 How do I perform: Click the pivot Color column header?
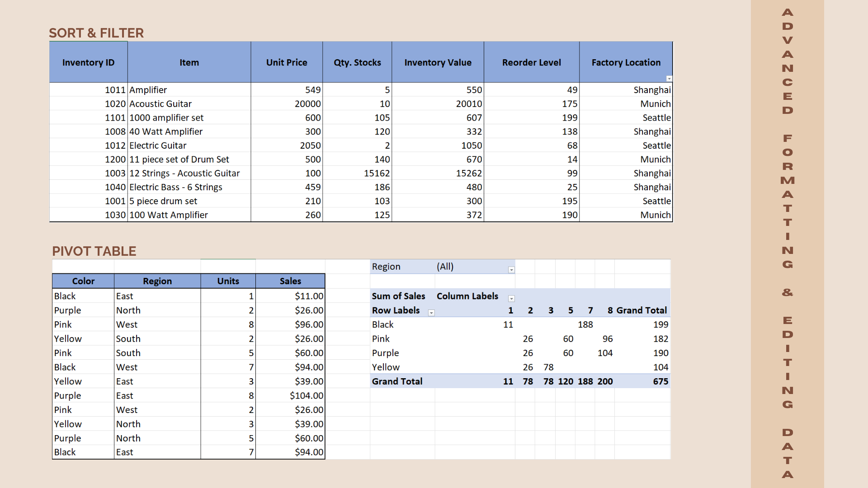tap(83, 281)
